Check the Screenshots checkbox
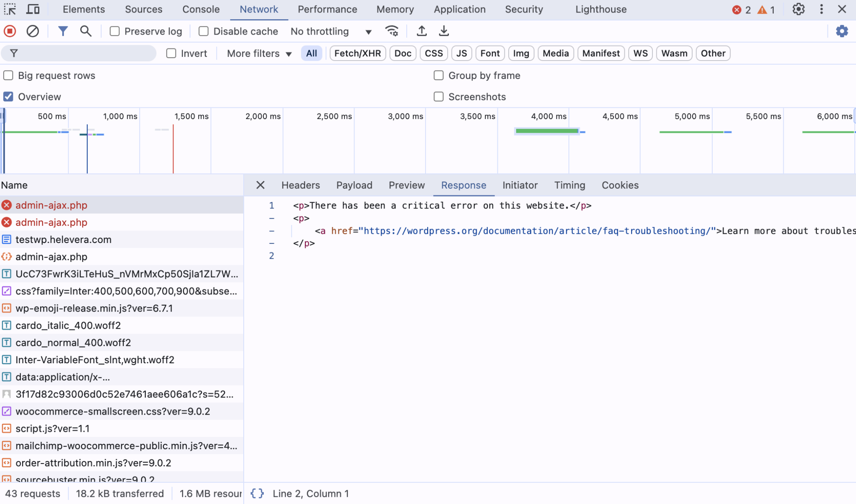The image size is (856, 504). pyautogui.click(x=438, y=96)
